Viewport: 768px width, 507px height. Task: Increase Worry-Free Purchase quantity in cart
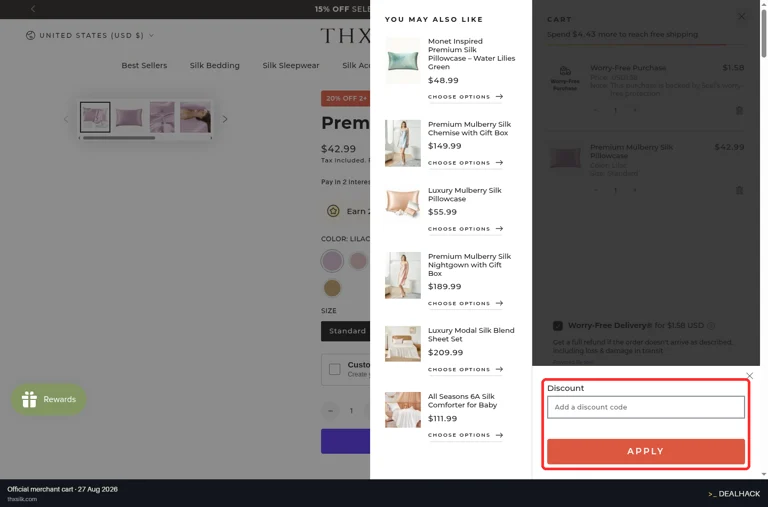tap(635, 111)
